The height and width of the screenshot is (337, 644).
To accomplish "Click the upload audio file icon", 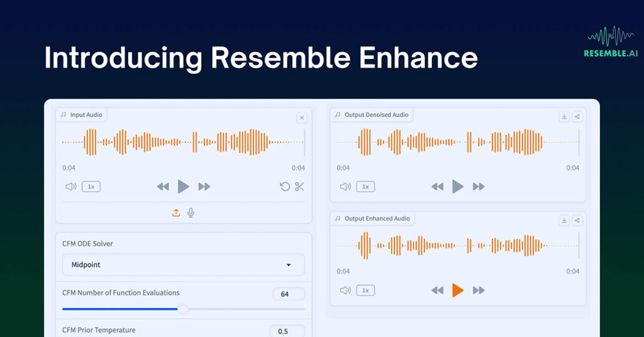I will [176, 213].
